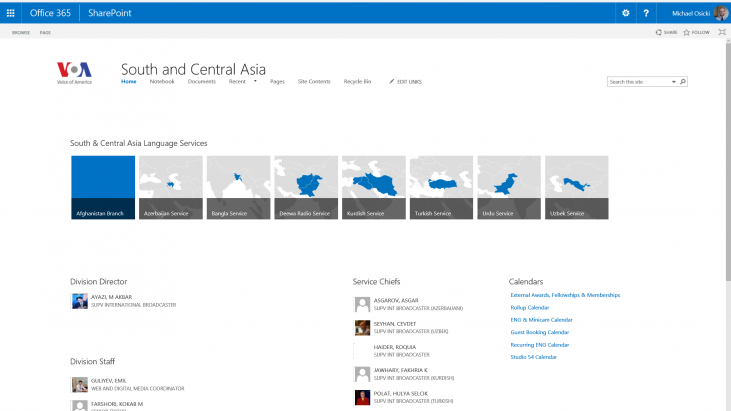Click the search magnifier icon
Screen dimensions: 731x411
click(x=683, y=82)
